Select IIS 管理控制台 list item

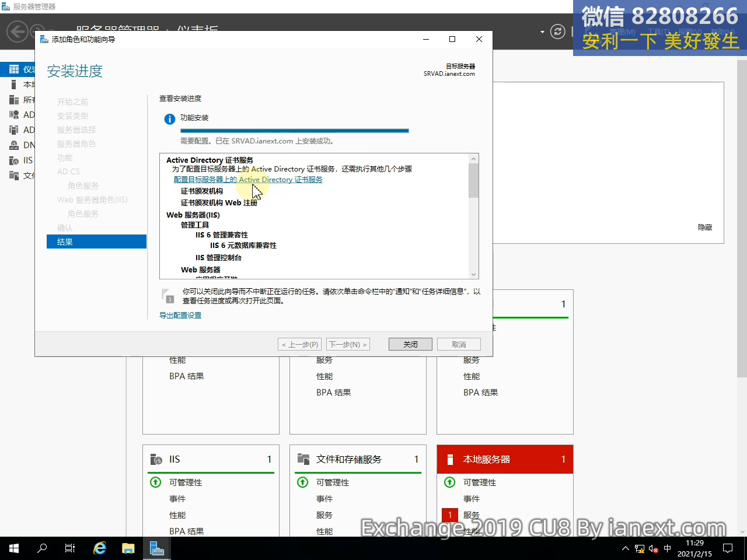click(218, 257)
